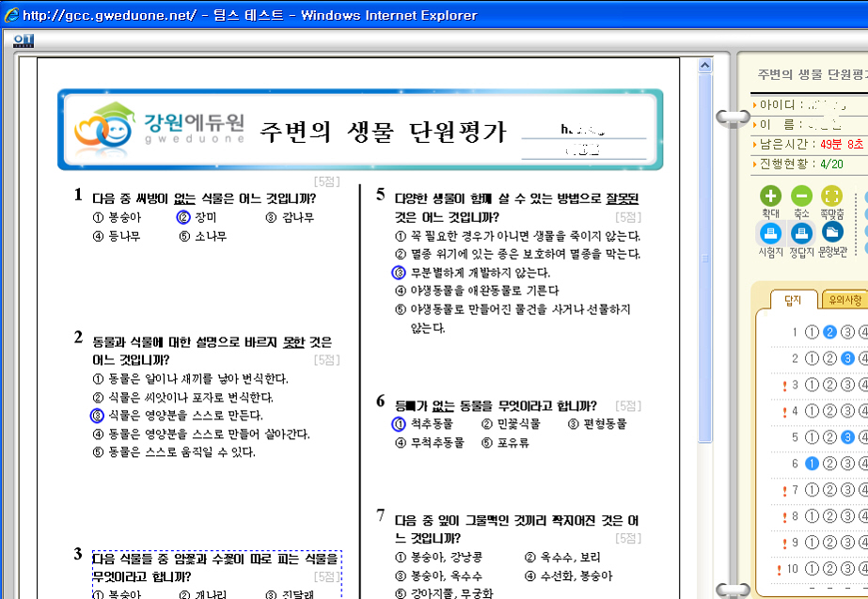This screenshot has height=599, width=868.
Task: Click the 남은시간 remaining time readout
Action: tap(811, 145)
